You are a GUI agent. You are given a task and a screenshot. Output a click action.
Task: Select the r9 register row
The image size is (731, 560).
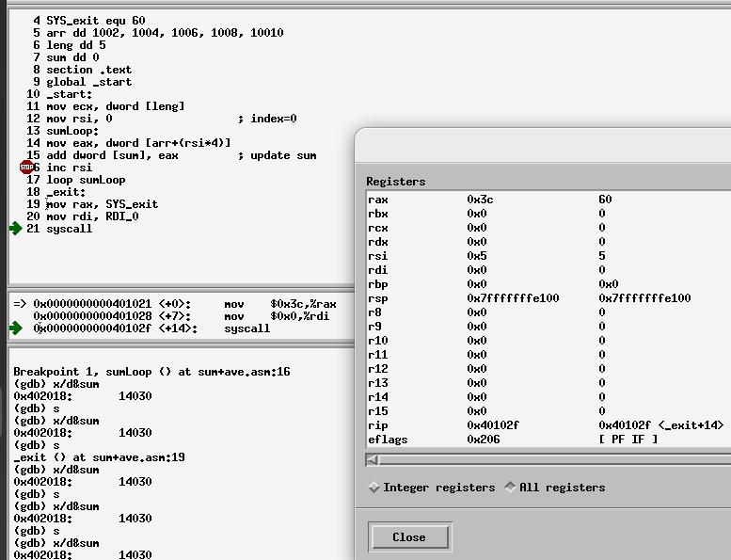[549, 327]
